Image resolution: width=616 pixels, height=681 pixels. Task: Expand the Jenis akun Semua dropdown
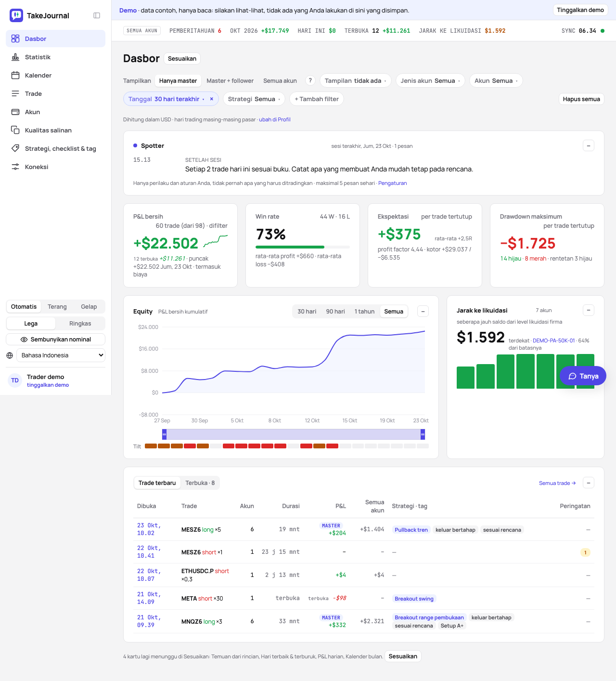coord(430,80)
